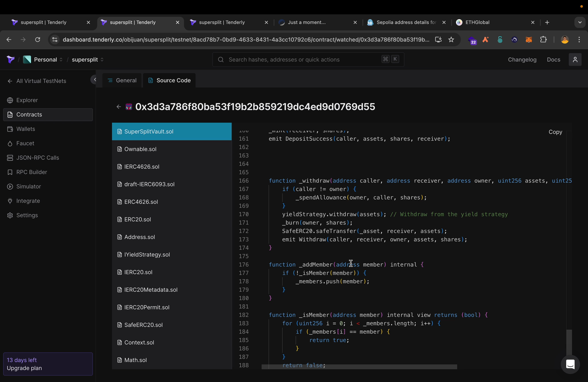Select the IERC20.sol file
Viewport: 588px width, 382px height.
coord(172,272)
